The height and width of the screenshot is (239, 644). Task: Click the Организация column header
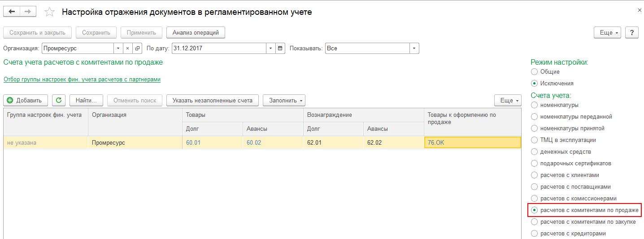(x=135, y=122)
